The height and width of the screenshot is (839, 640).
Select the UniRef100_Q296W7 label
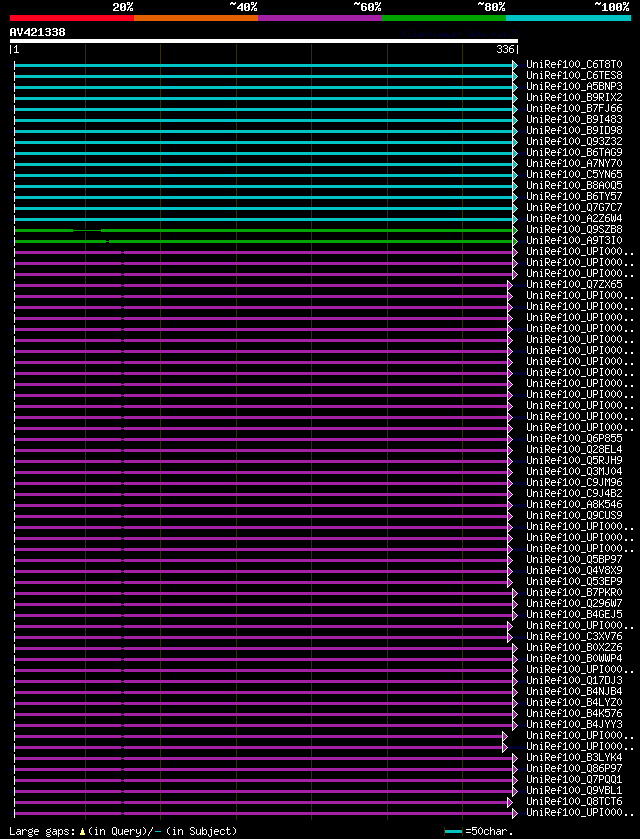point(574,604)
